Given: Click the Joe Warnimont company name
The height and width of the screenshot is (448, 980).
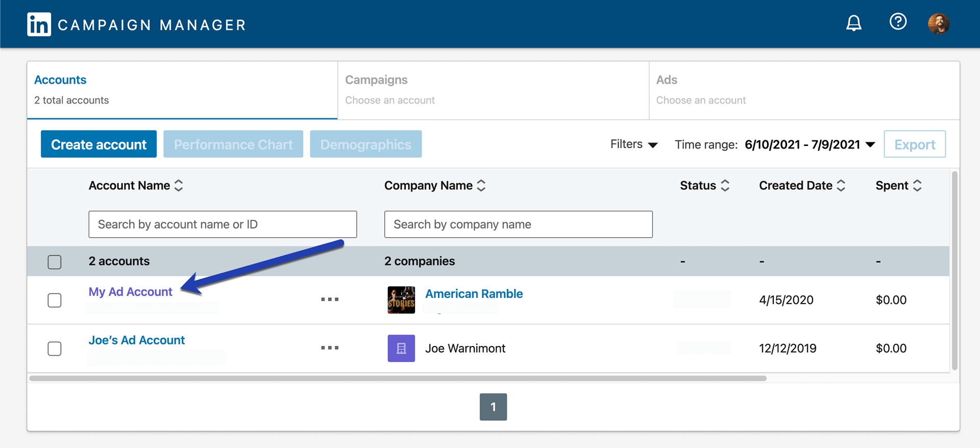Looking at the screenshot, I should coord(465,349).
